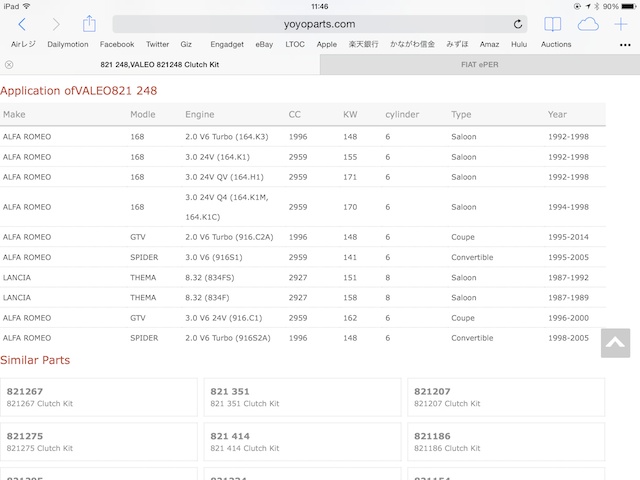Open the Twitter bookmark
This screenshot has width=640, height=480.
(x=158, y=44)
